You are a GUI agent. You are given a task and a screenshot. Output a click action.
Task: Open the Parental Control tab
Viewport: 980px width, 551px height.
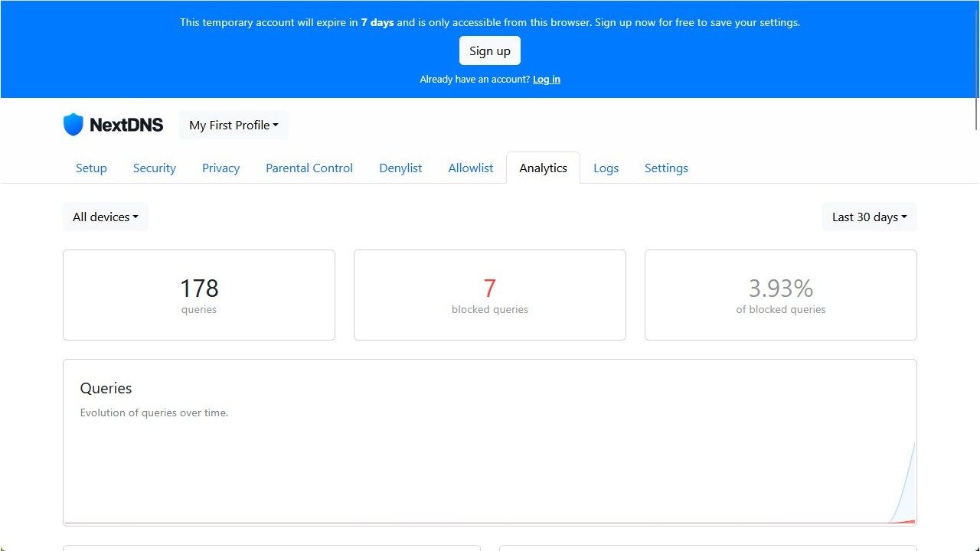[x=309, y=168]
